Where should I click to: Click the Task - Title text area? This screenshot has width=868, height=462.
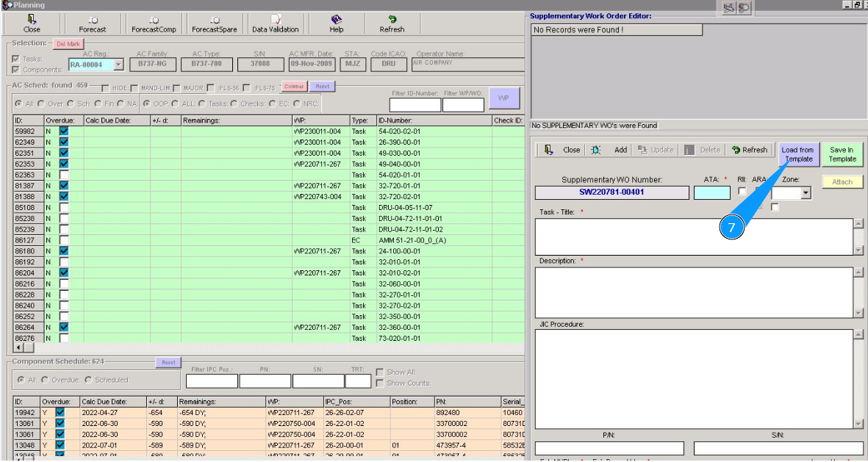click(x=694, y=237)
